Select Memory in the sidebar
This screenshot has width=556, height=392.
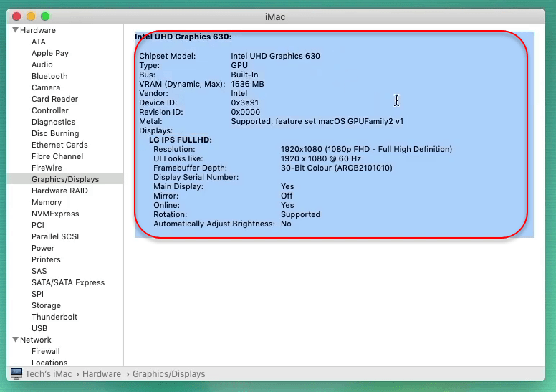click(47, 202)
